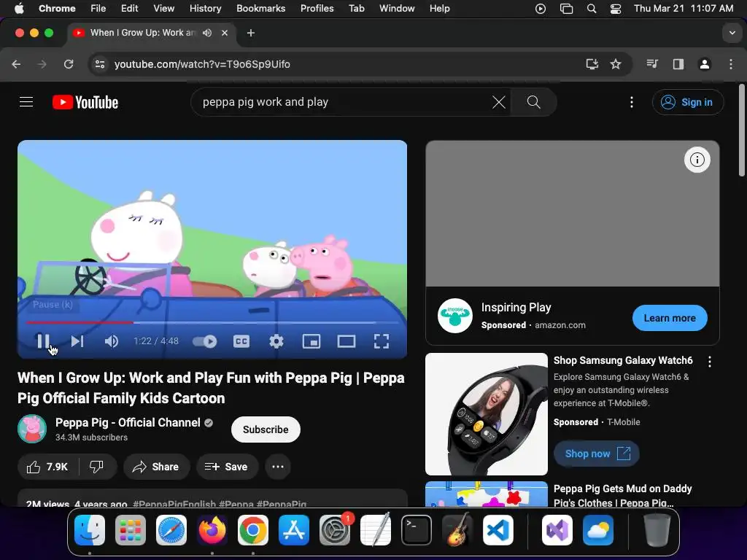Open the Edit menu
Screen dimensions: 747x560
129,9
